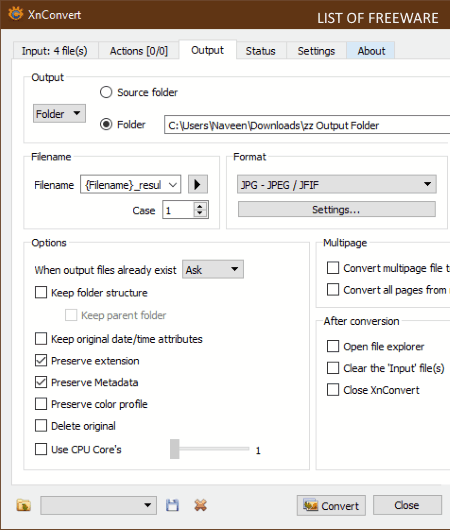Uncheck Preserve Metadata checkbox
Image resolution: width=450 pixels, height=530 pixels.
41,382
